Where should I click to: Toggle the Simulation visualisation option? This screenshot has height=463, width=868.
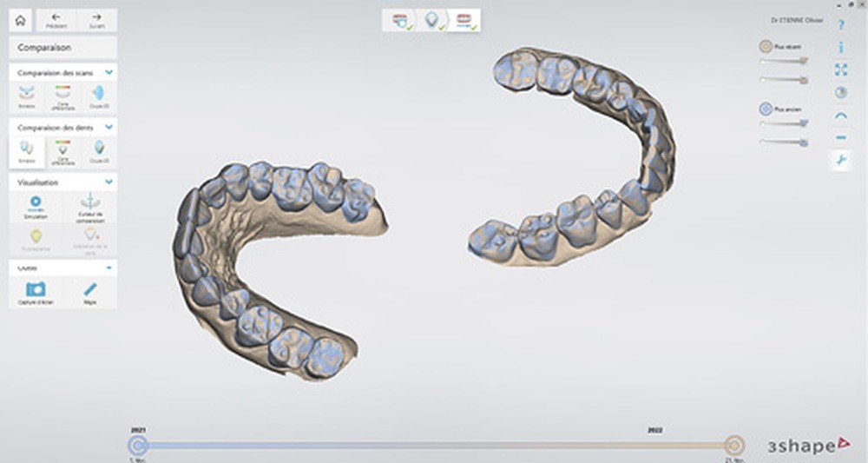pos(36,206)
